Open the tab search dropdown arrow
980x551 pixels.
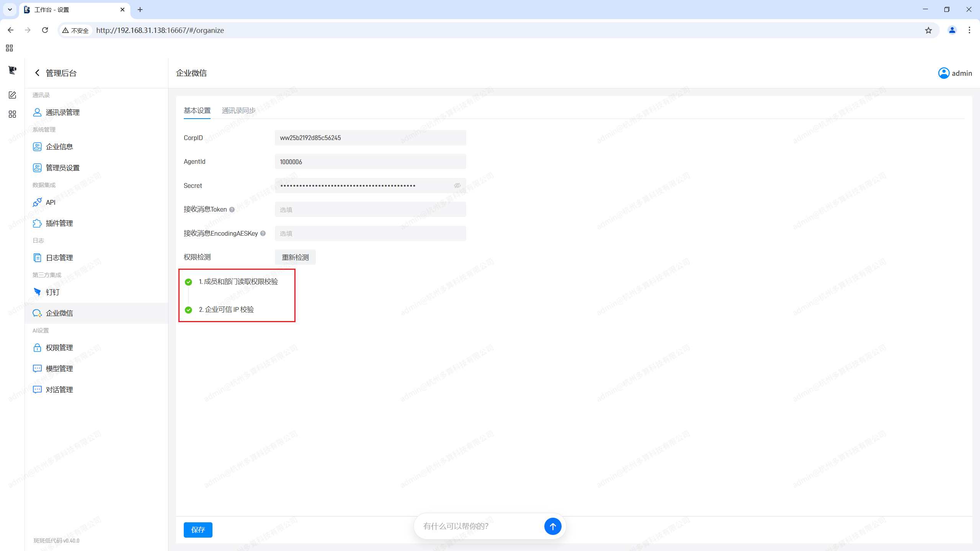10,10
